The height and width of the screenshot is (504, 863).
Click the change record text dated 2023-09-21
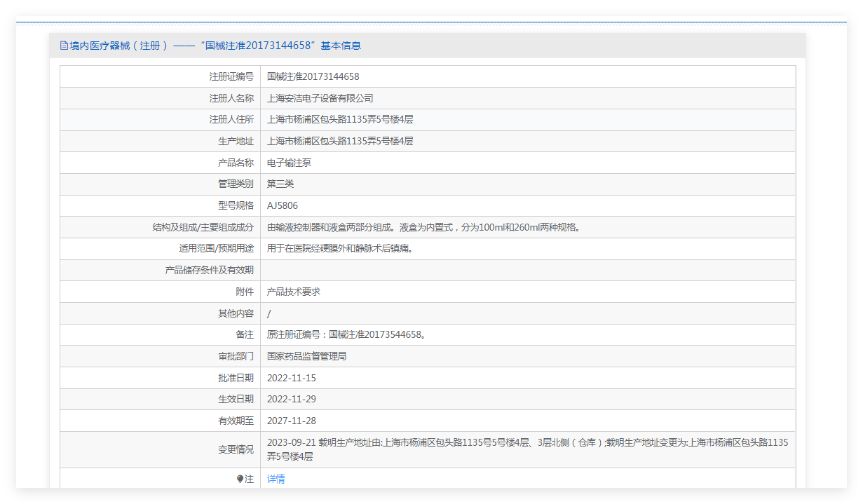click(528, 449)
